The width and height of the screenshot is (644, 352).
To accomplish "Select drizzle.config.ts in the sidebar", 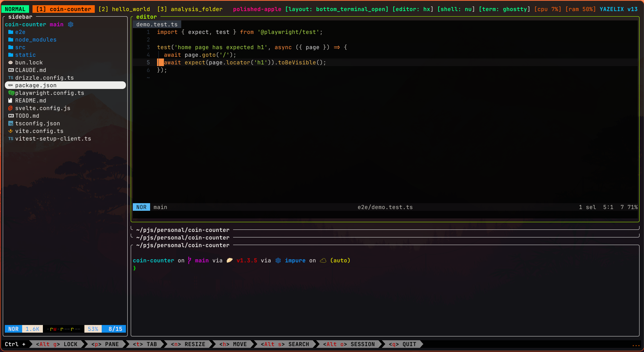I will click(44, 78).
